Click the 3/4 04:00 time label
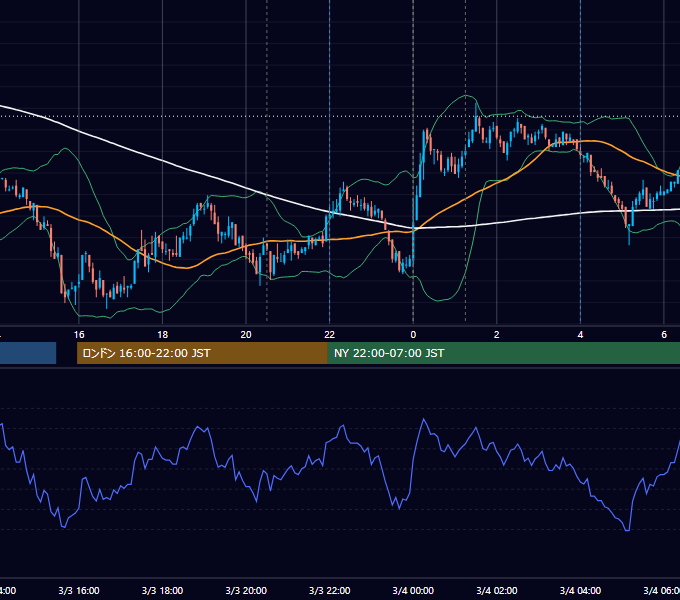Image resolution: width=680 pixels, height=600 pixels. click(x=580, y=590)
